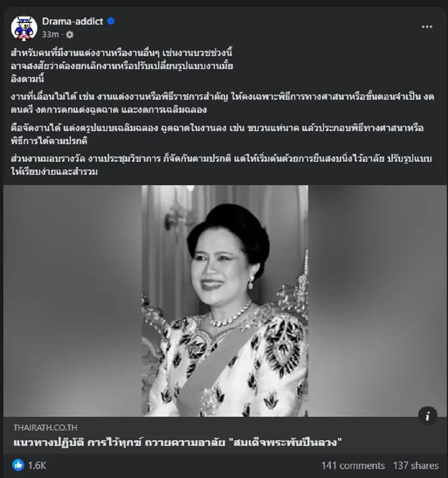Open the 141 comments
Viewport: 448px width, 478px height.
point(353,465)
